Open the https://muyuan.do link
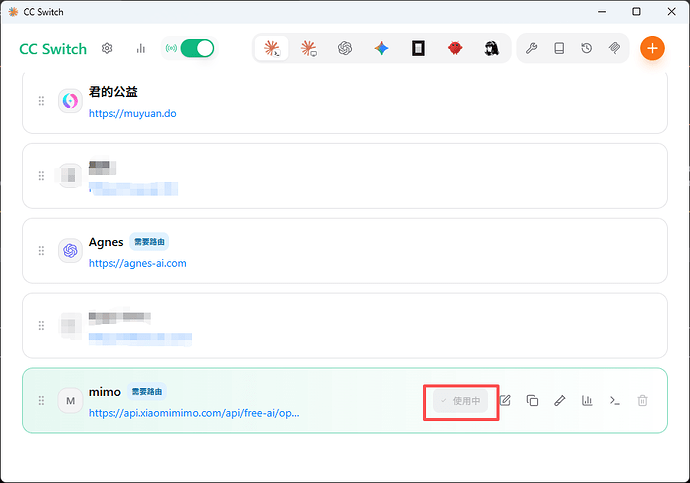The image size is (690, 483). point(132,113)
